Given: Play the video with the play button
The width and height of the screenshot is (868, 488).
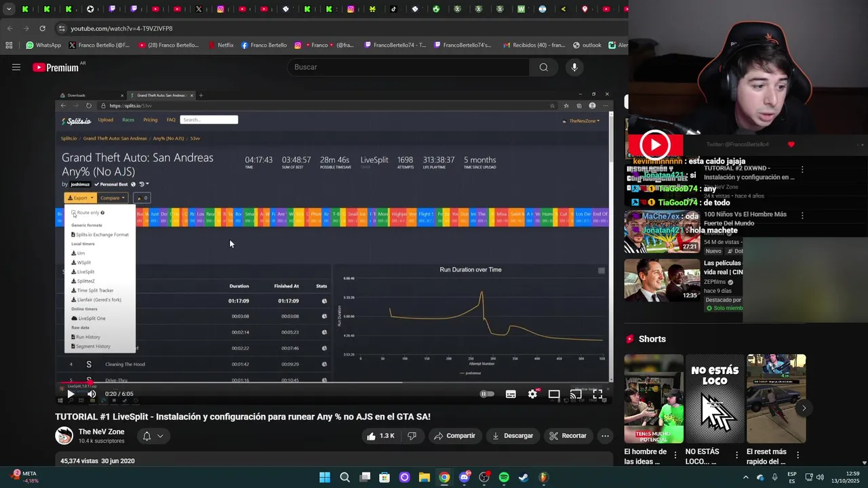Looking at the screenshot, I should [x=71, y=394].
